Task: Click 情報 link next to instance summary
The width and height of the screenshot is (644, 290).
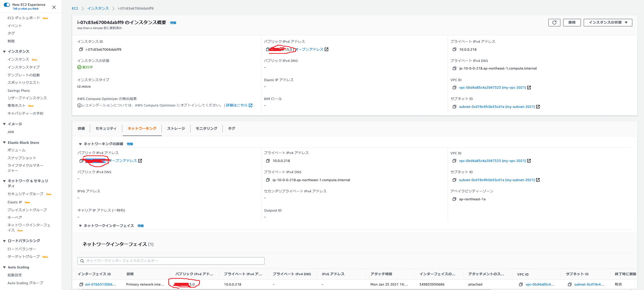Action: pyautogui.click(x=173, y=23)
